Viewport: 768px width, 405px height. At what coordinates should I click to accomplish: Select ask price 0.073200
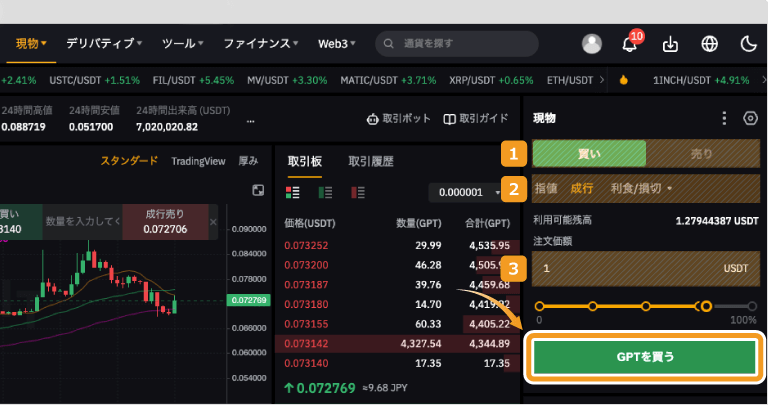tap(306, 265)
